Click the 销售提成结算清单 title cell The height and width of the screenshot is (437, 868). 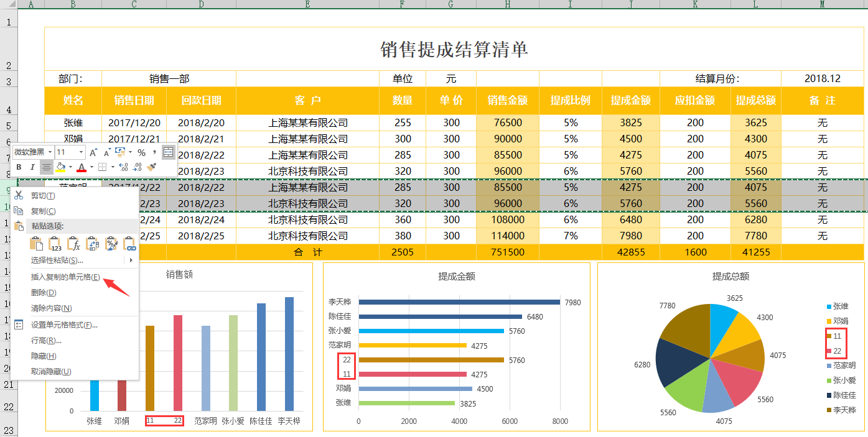click(454, 49)
